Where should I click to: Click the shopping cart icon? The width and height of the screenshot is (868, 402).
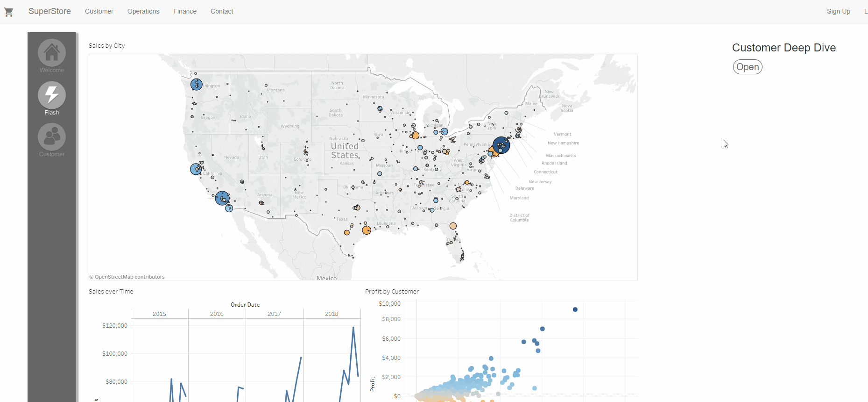pyautogui.click(x=8, y=12)
